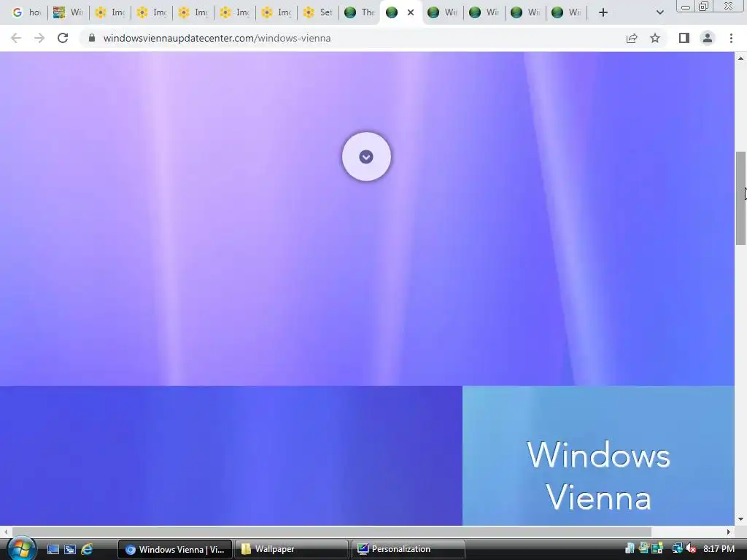Open a new browser tab
Image resolution: width=747 pixels, height=560 pixels.
[x=603, y=12]
